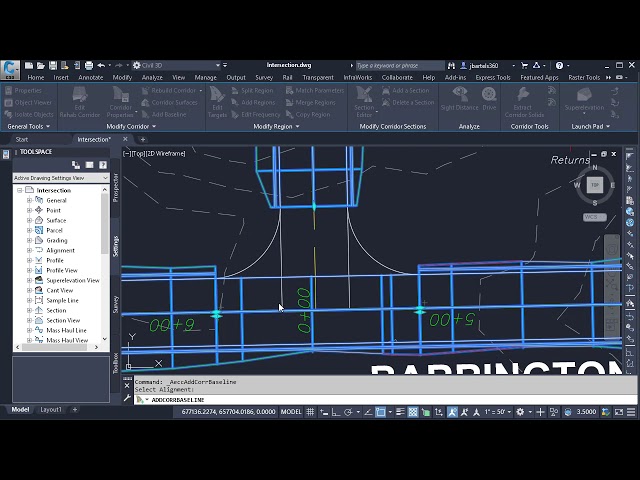Image resolution: width=640 pixels, height=480 pixels.
Task: Click the Toolspace tree vertical scrollbar
Action: [x=105, y=264]
